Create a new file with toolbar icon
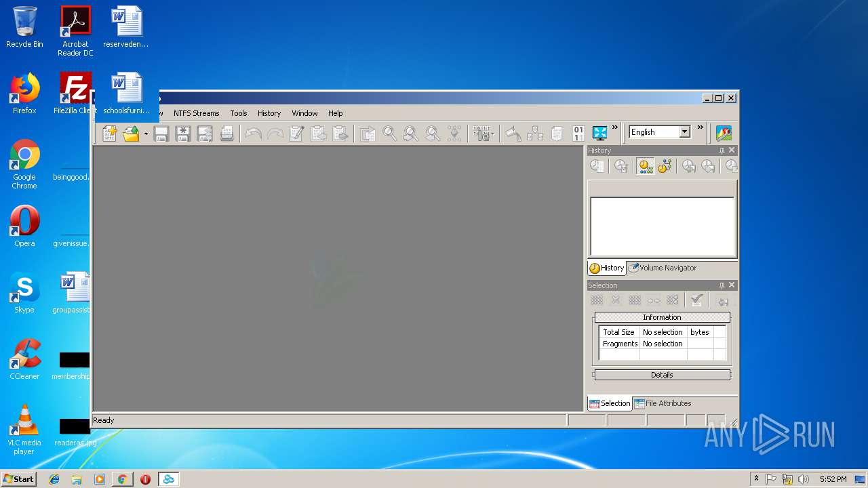868x488 pixels. pos(110,134)
